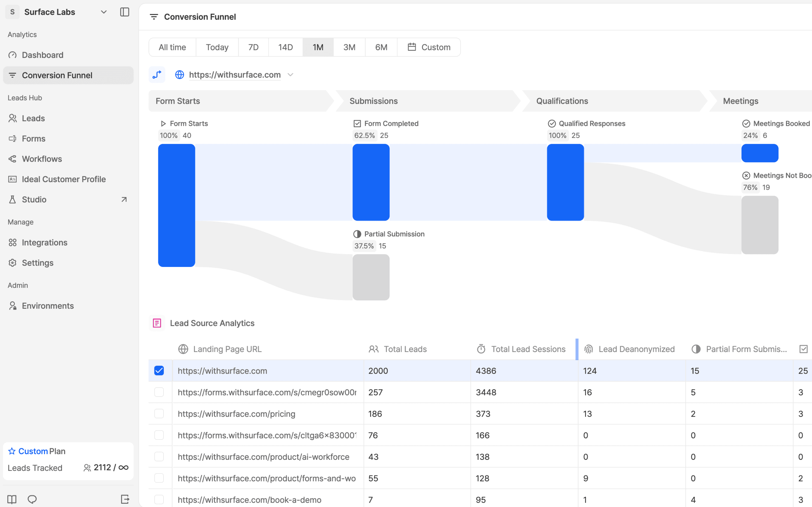Open the chat bubble feedback icon

[32, 499]
